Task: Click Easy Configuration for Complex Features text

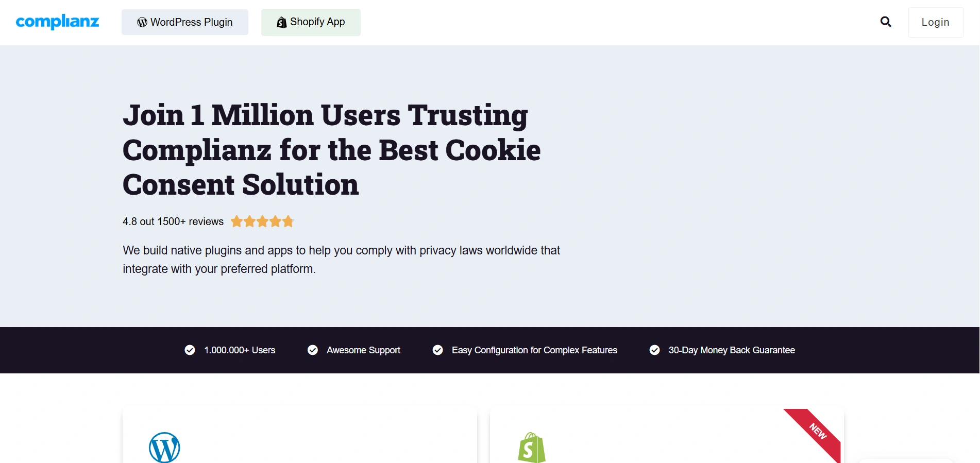Action: tap(534, 350)
